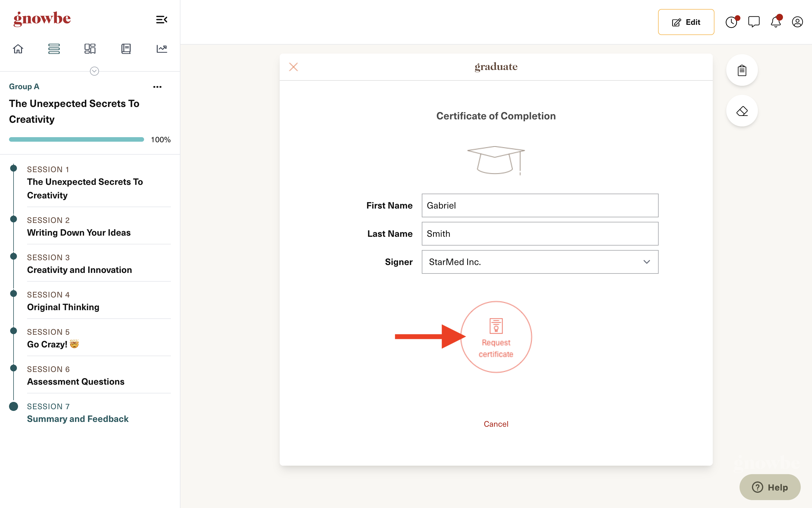Click the Cancel link
The height and width of the screenshot is (508, 812).
[496, 424]
